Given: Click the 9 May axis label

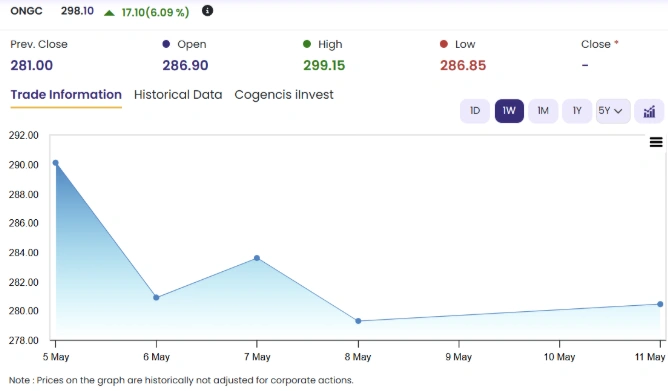Looking at the screenshot, I should 459,356.
